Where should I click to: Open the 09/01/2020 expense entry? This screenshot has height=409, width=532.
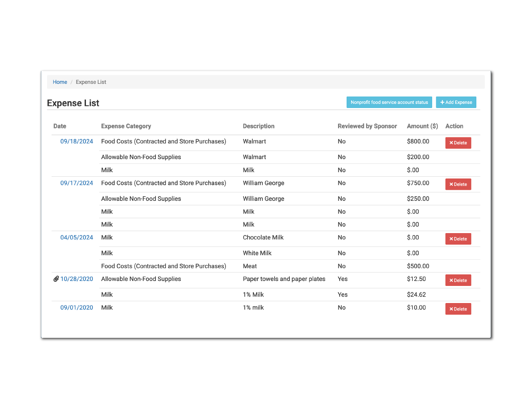pyautogui.click(x=77, y=308)
